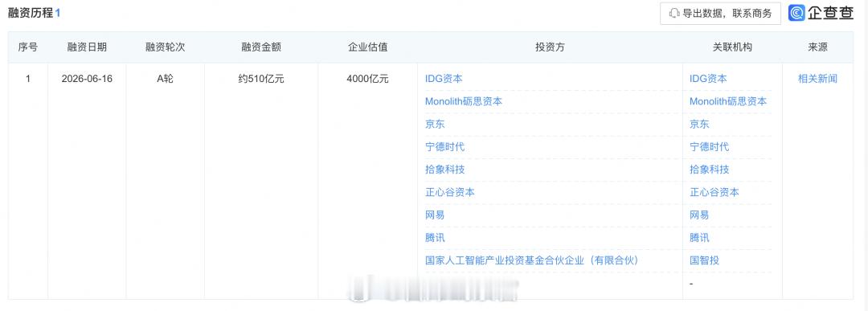The width and height of the screenshot is (868, 311).
Task: Select the 4000亿元 valuation cell
Action: pyautogui.click(x=367, y=79)
